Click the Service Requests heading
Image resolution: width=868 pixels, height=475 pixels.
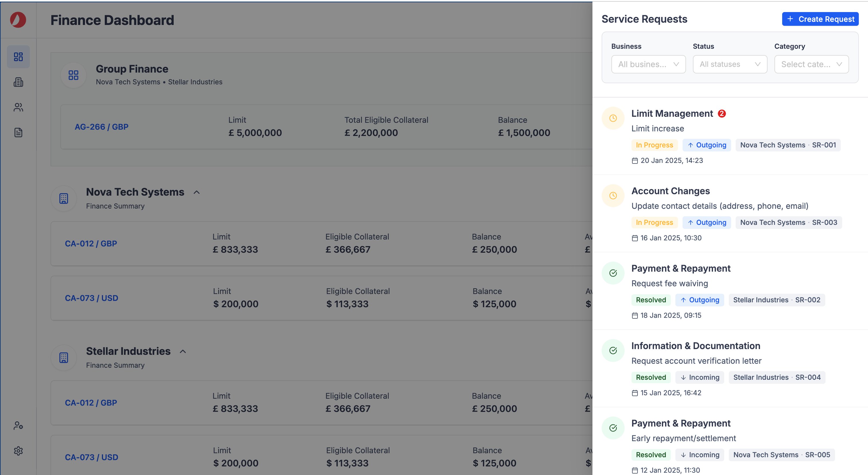click(x=644, y=19)
